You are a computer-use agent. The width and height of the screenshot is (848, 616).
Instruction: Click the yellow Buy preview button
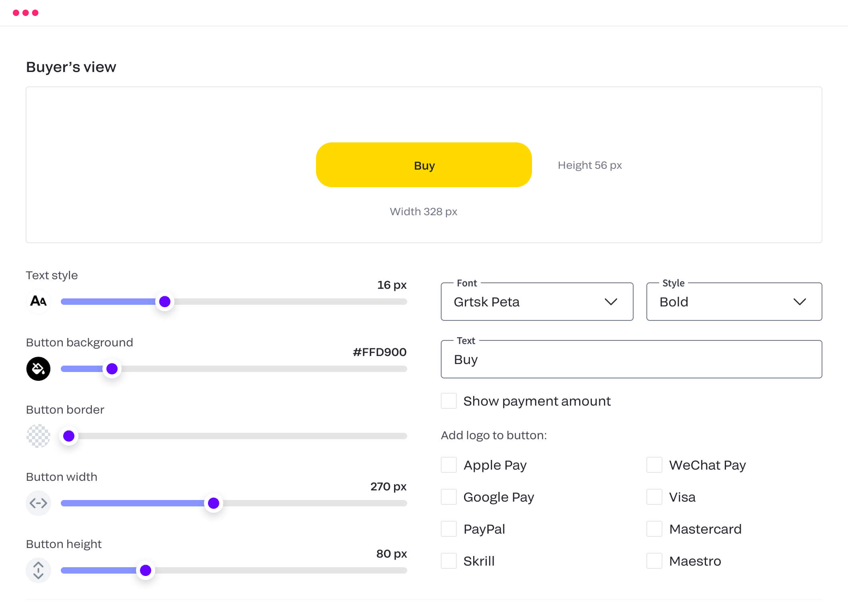pos(424,165)
